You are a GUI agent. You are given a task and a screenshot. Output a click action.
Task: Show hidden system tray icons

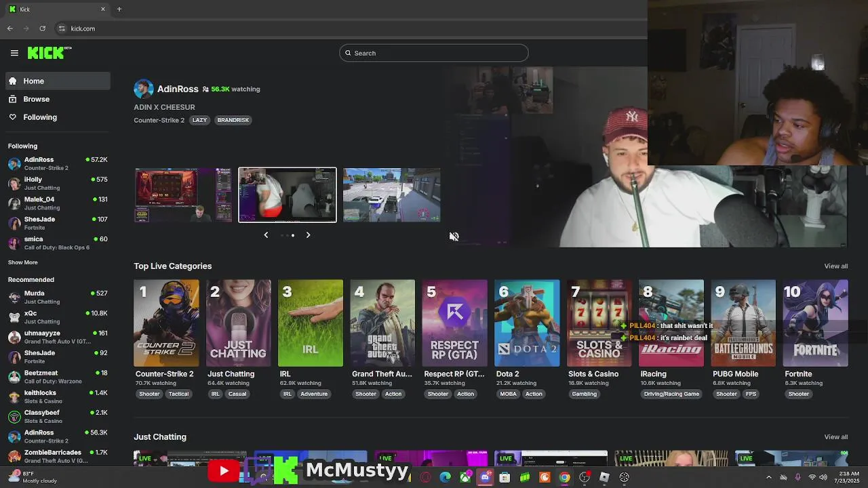click(x=768, y=477)
